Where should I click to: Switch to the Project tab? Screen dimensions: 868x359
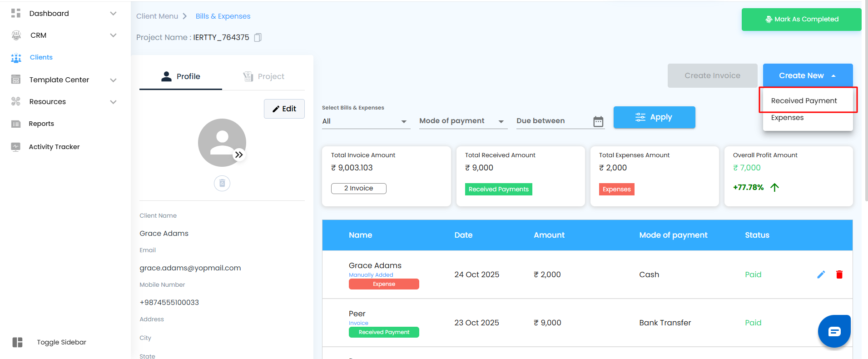[x=264, y=76]
